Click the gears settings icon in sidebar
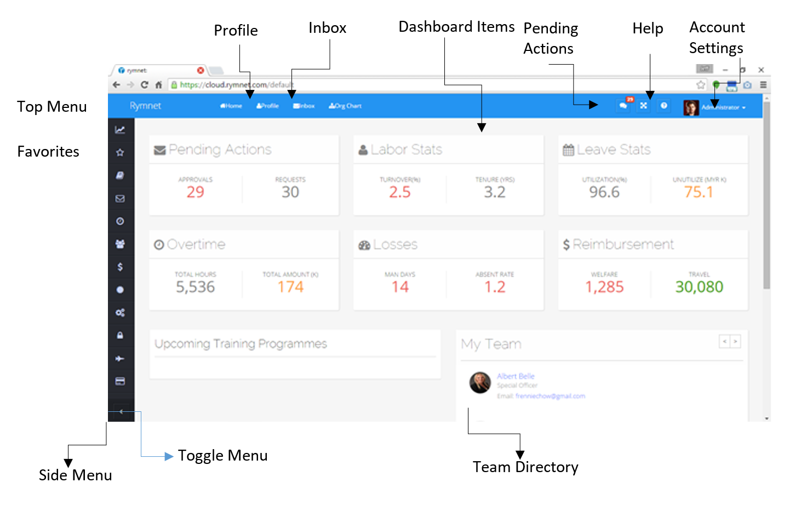 click(x=120, y=313)
